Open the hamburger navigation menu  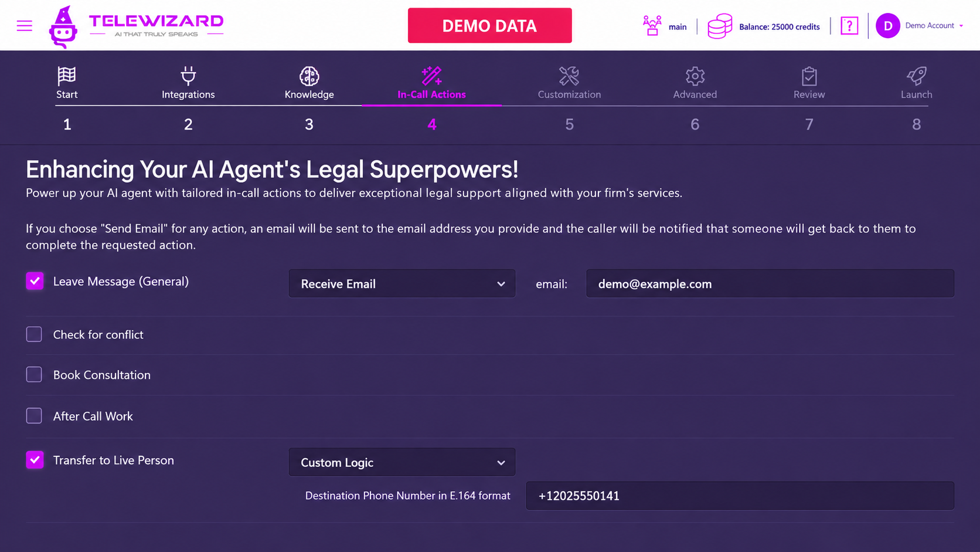point(25,26)
